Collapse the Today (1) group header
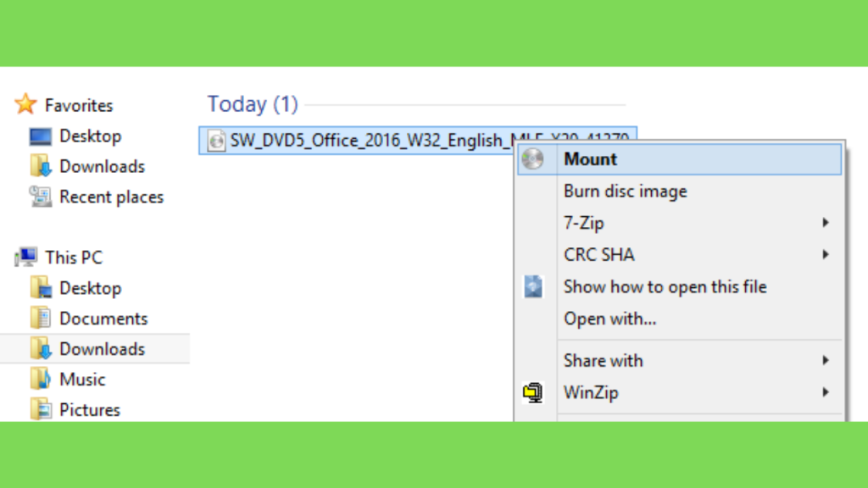 click(253, 104)
